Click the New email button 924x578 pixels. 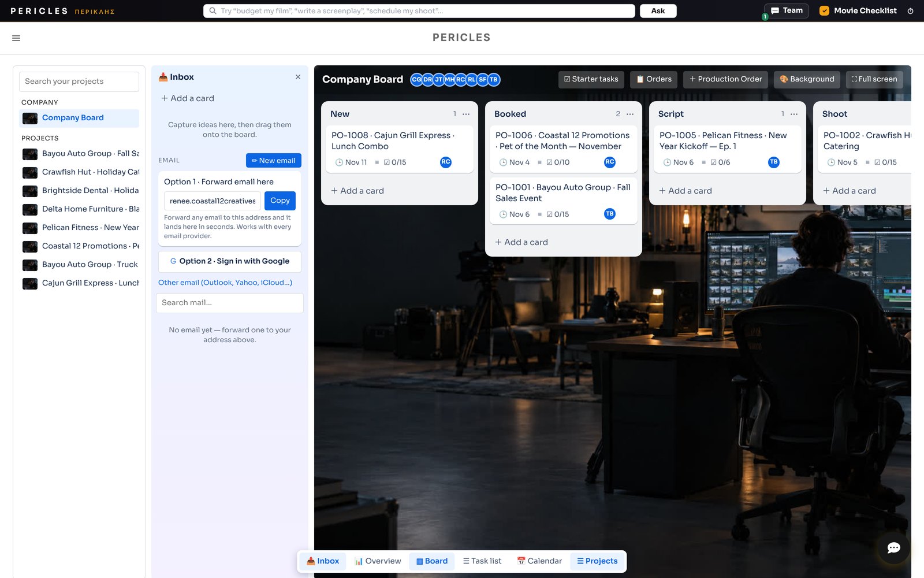(274, 161)
